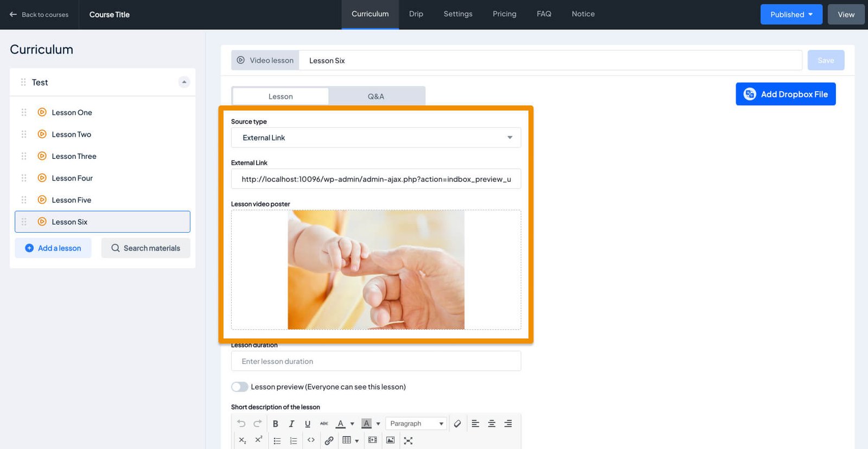Align description text to the right
This screenshot has height=449, width=868.
(508, 424)
